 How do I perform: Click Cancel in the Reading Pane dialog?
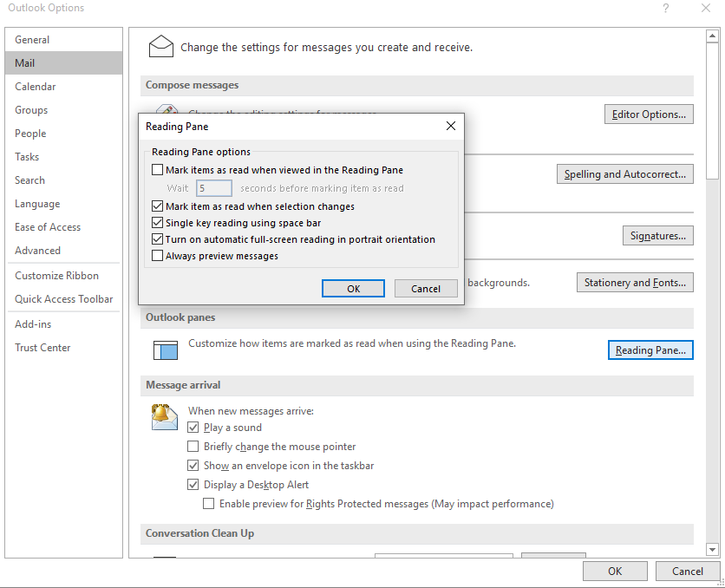[426, 289]
